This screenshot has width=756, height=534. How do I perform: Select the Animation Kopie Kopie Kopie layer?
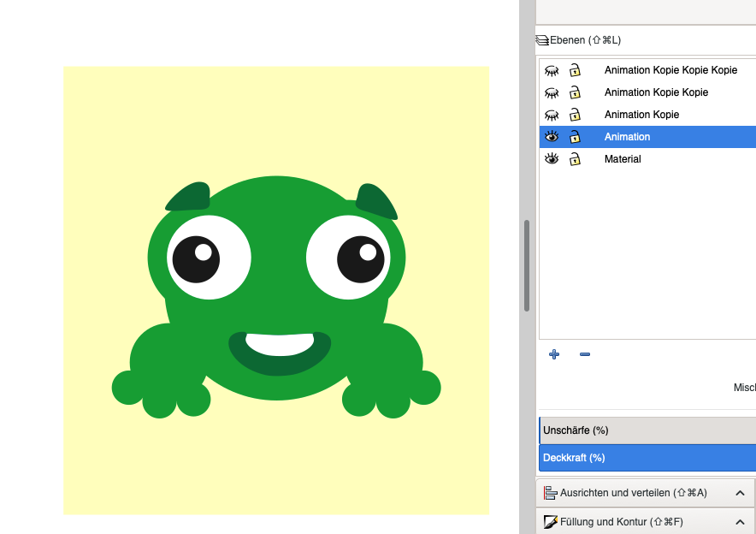pyautogui.click(x=670, y=70)
